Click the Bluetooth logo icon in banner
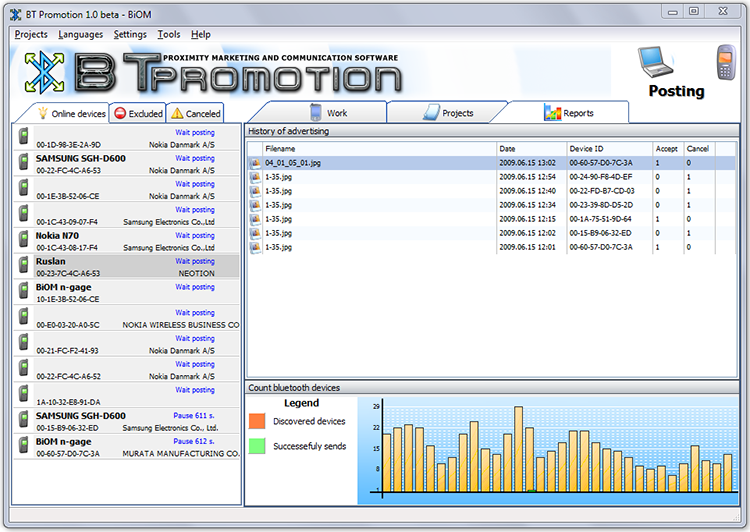Image resolution: width=750 pixels, height=532 pixels. coord(44,73)
